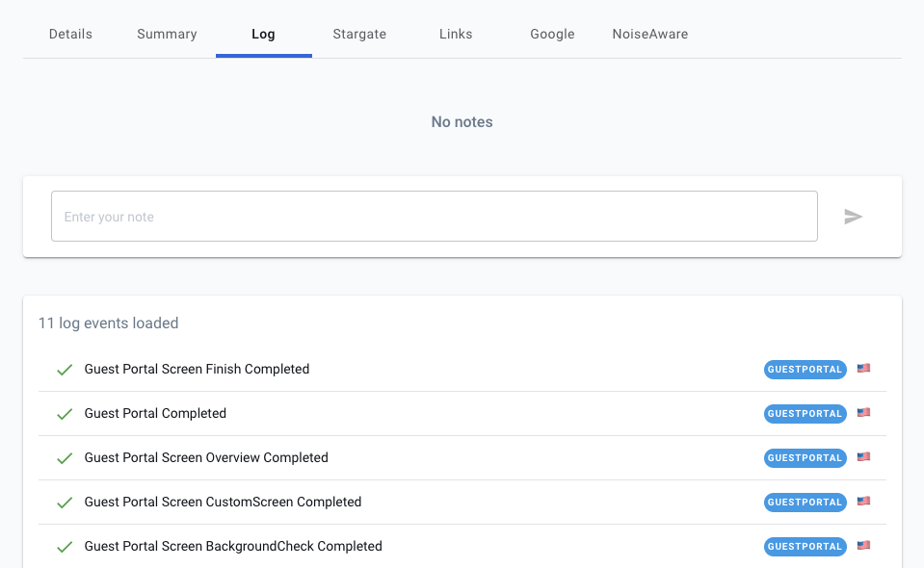Image resolution: width=924 pixels, height=568 pixels.
Task: Click inside the Enter your note field
Action: pyautogui.click(x=434, y=216)
